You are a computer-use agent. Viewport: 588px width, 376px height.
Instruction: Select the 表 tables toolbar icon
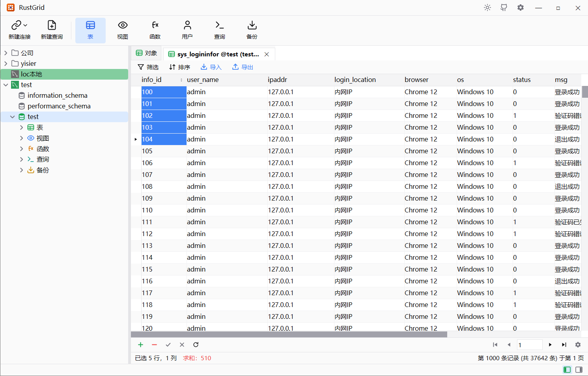pos(90,30)
